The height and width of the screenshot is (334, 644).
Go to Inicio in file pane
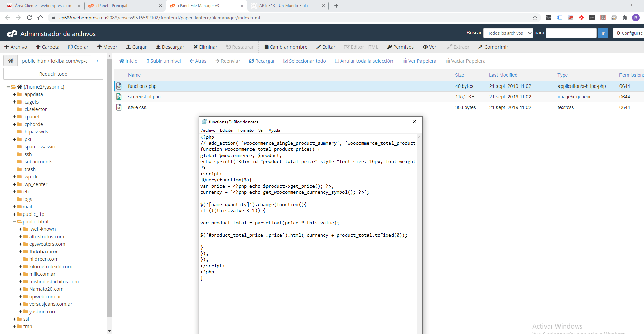point(128,61)
